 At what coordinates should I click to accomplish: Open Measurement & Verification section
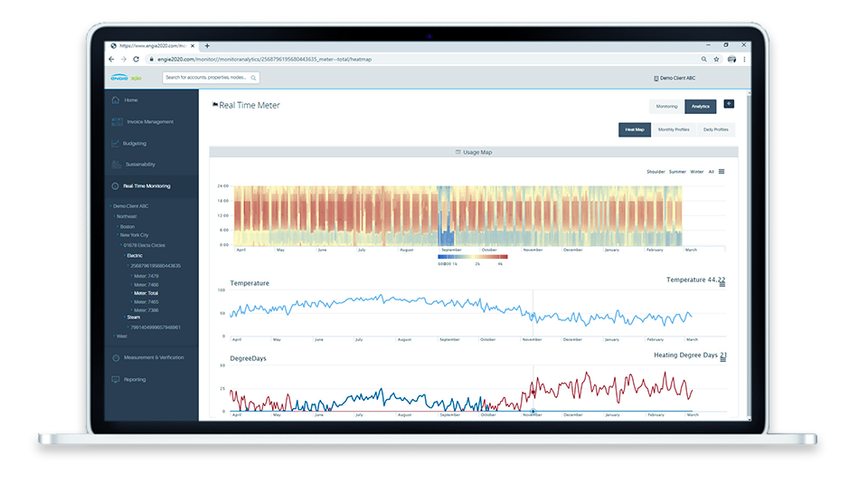[x=153, y=357]
